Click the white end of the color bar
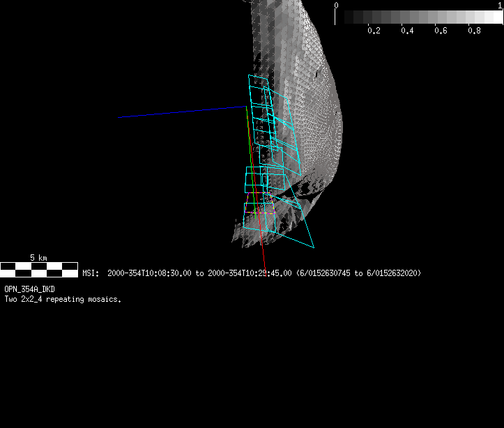504x428 pixels. coord(495,17)
